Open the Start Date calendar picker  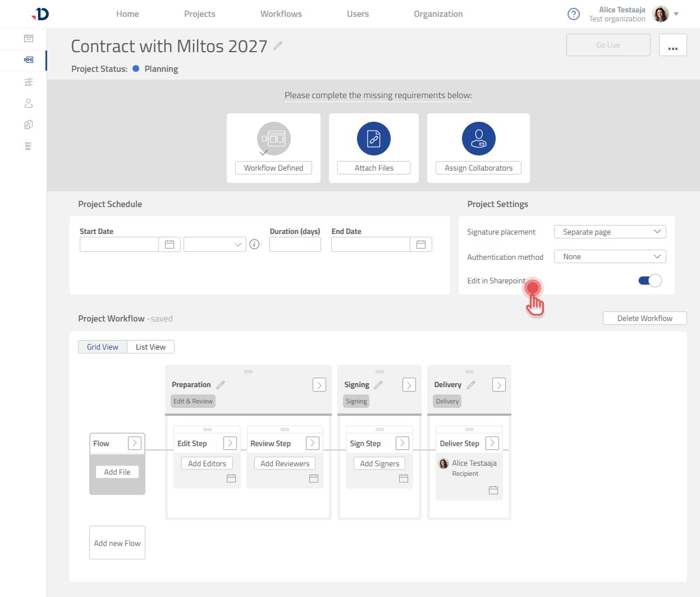point(170,245)
